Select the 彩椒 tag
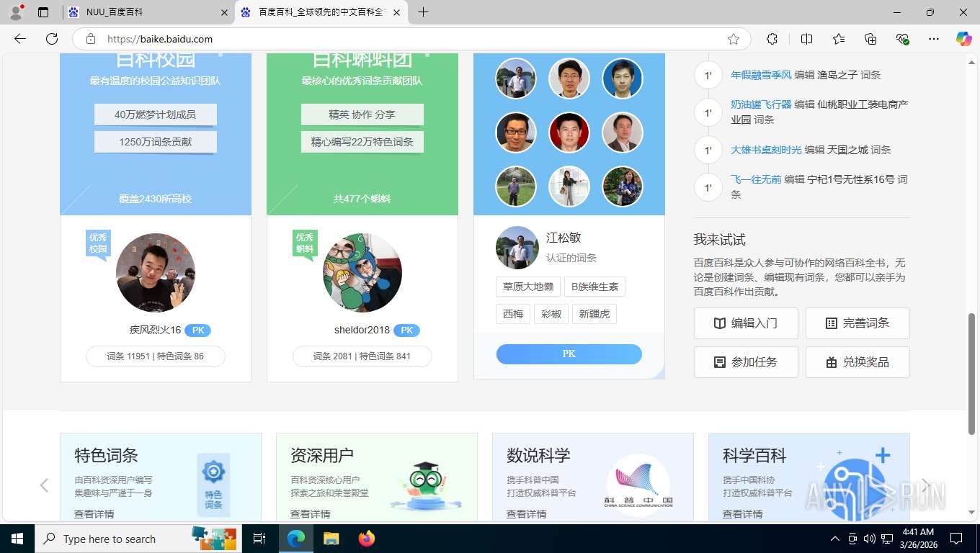 [551, 314]
